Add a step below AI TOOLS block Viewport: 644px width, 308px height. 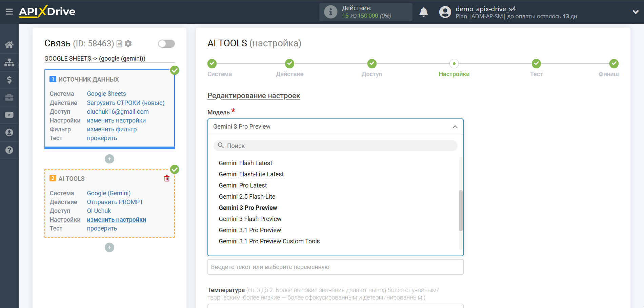(109, 247)
